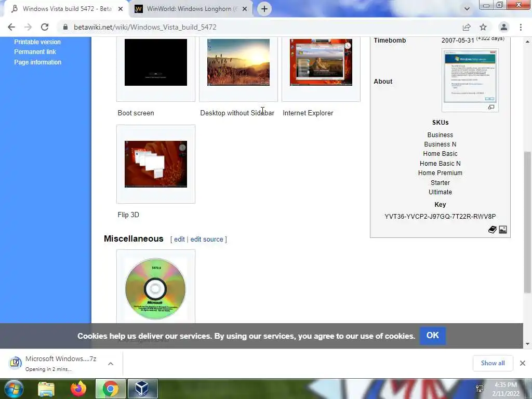Click the Home Basic N SKU entry
The height and width of the screenshot is (399, 532).
(440, 163)
